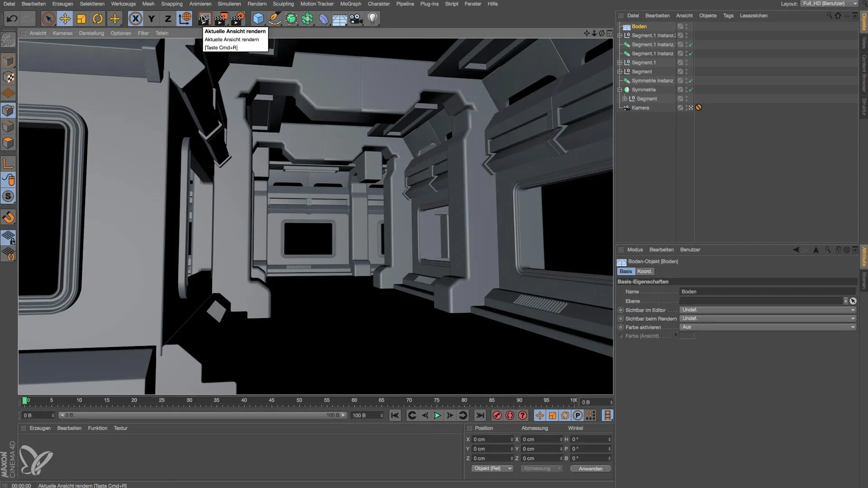Click the timeline range slider bar
Image resolution: width=868 pixels, height=488 pixels.
pos(203,415)
